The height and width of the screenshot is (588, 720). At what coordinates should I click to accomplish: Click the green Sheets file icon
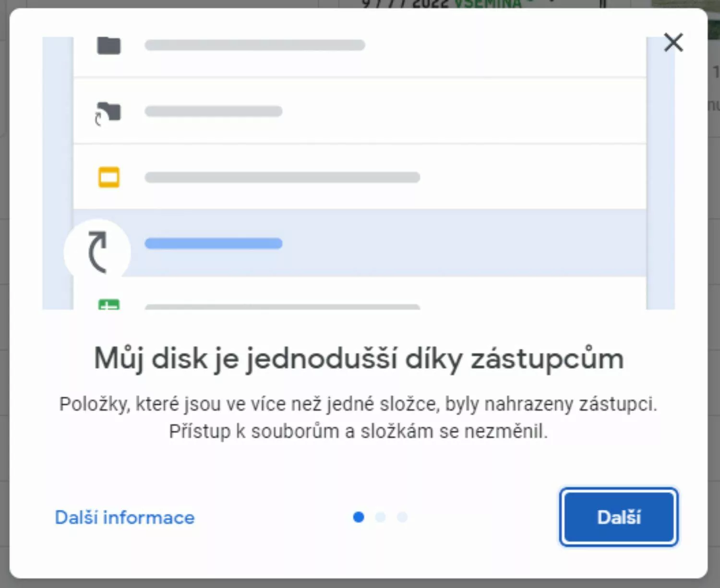(x=109, y=305)
